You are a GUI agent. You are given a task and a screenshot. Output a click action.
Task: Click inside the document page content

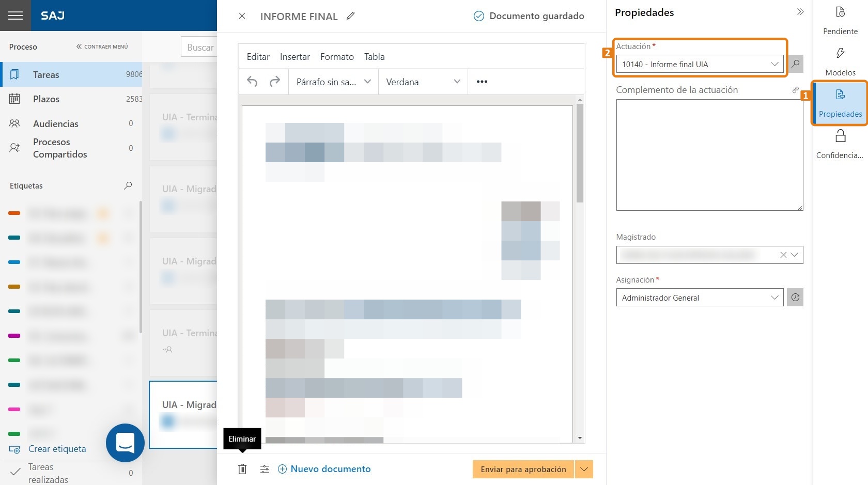click(x=407, y=274)
